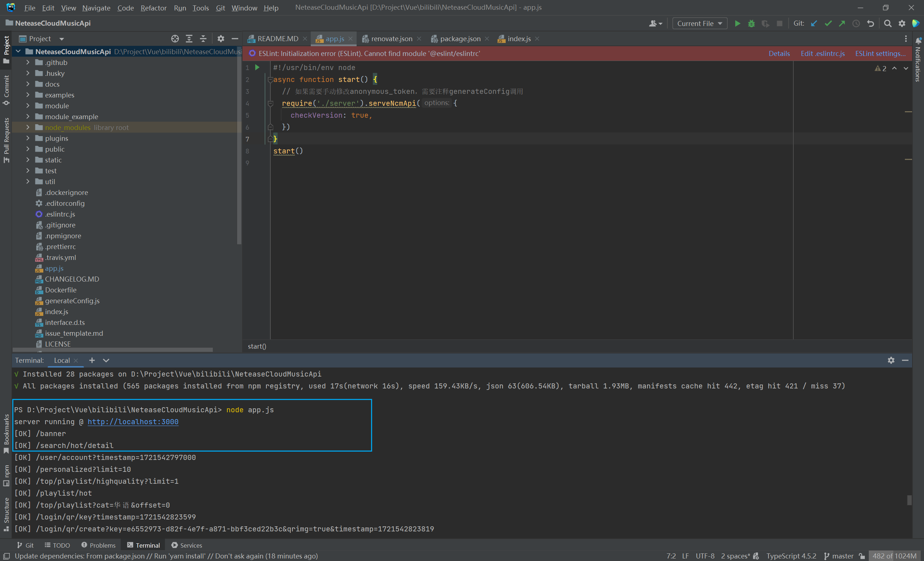This screenshot has width=924, height=561.
Task: Click TypeScript 4.5.2 status widget
Action: 791,556
